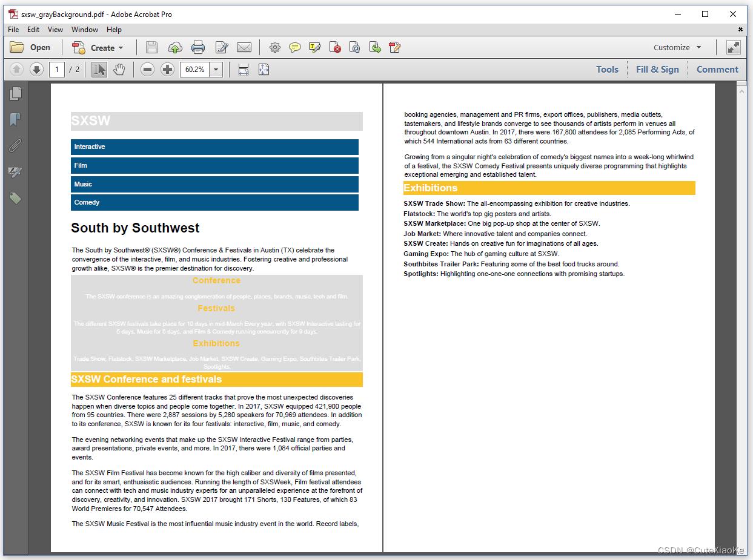The image size is (753, 560).
Task: Click the Film navigation bar
Action: tap(214, 165)
